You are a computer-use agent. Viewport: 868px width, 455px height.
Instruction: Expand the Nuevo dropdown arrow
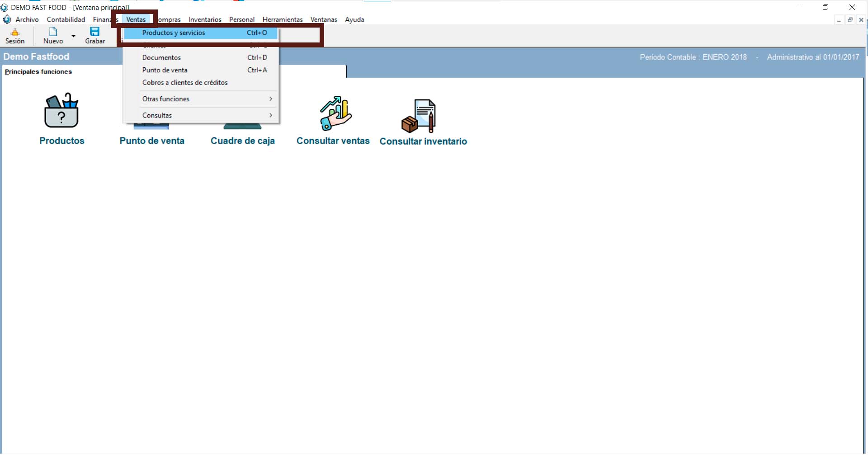pos(73,36)
